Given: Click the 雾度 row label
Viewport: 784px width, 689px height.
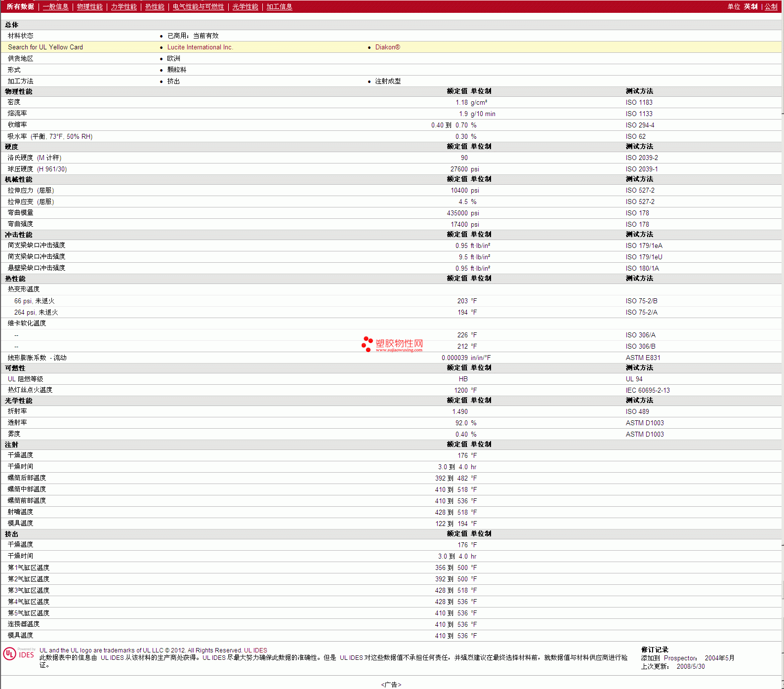Looking at the screenshot, I should pos(14,434).
